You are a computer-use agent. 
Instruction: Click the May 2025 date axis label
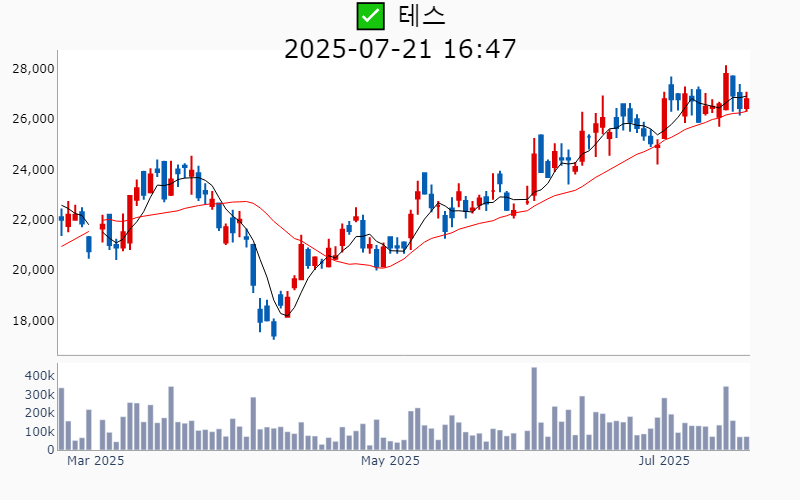(x=390, y=461)
